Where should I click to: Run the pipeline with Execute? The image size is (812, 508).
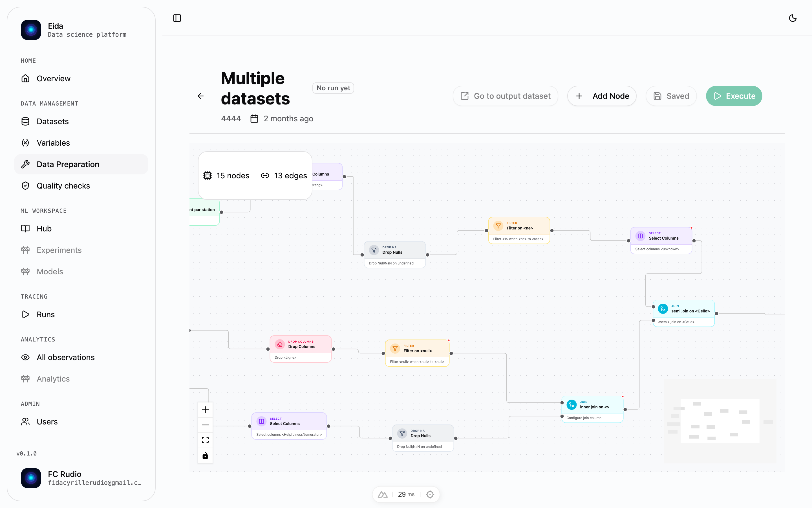point(734,96)
